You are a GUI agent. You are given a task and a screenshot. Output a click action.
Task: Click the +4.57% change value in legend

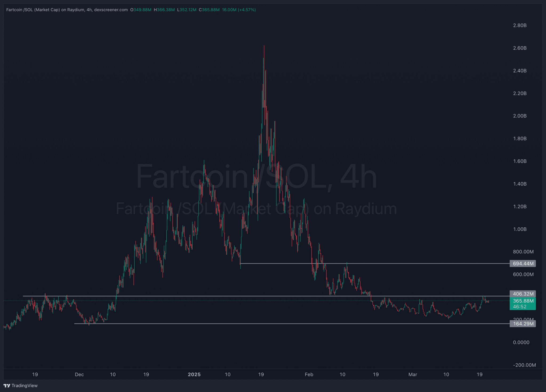click(x=246, y=10)
